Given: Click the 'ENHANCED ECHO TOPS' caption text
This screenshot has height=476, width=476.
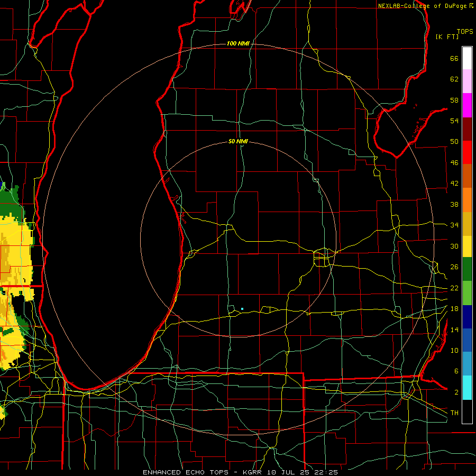Looking at the screenshot, I should (x=186, y=472).
